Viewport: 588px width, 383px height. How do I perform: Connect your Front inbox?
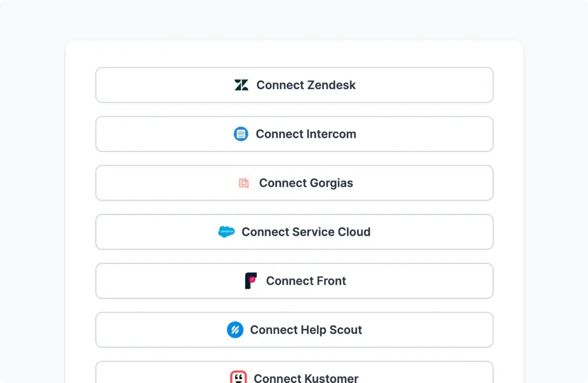[x=294, y=281]
